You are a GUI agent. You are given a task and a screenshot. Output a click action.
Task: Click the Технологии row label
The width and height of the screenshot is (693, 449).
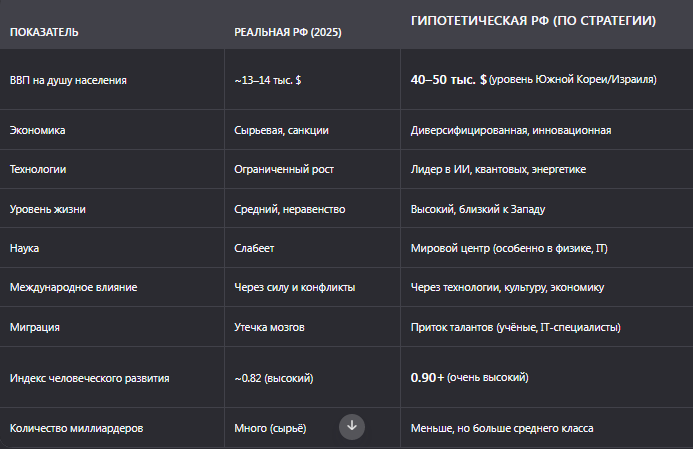point(38,169)
